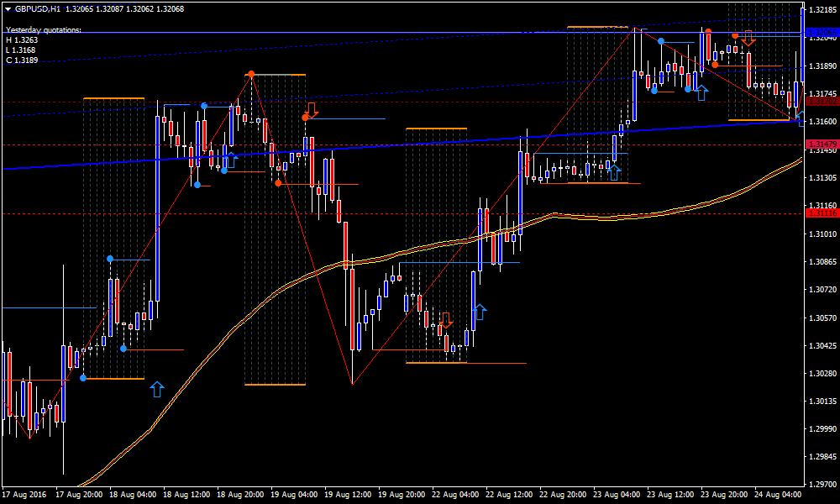The height and width of the screenshot is (504, 840).
Task: Click the 24 Aug 04:00 time axis label
Action: [x=780, y=495]
